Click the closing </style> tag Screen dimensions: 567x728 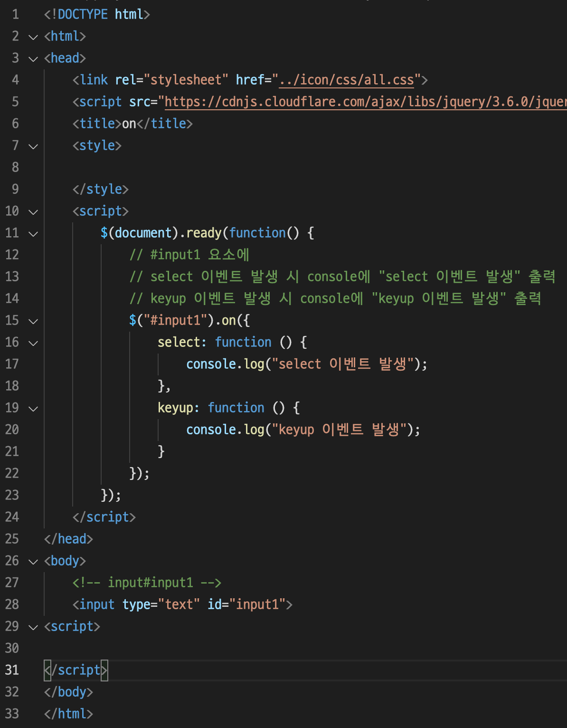click(101, 189)
